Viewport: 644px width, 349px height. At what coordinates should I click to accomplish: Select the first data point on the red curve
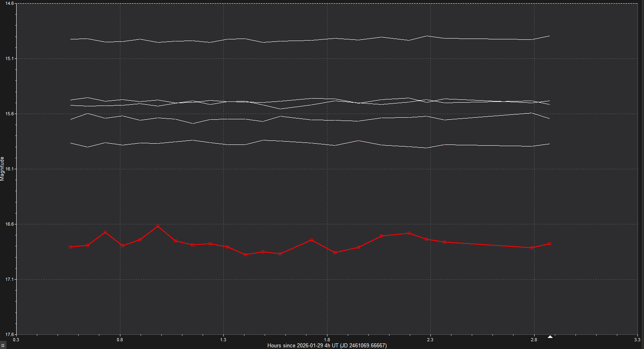pyautogui.click(x=71, y=247)
